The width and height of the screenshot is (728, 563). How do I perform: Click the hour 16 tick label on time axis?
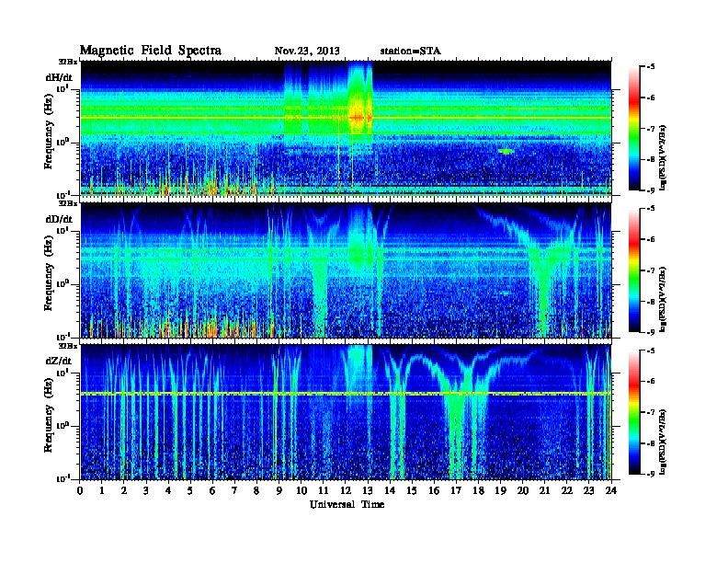click(x=434, y=491)
